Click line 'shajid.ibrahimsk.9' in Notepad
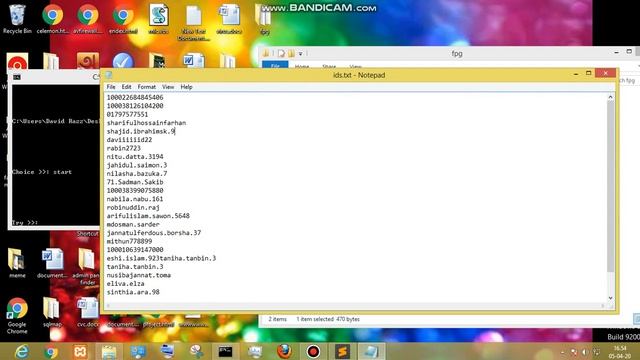This screenshot has height=360, width=640. click(x=141, y=131)
